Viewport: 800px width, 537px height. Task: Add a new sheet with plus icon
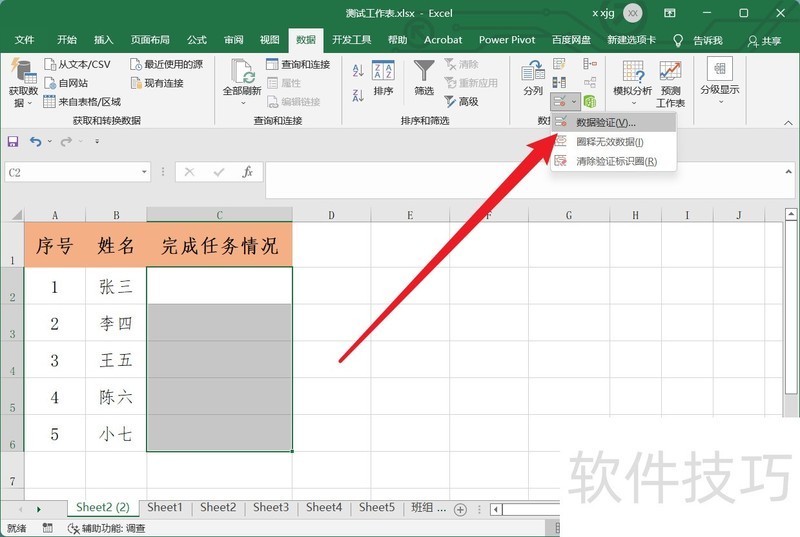tap(460, 509)
